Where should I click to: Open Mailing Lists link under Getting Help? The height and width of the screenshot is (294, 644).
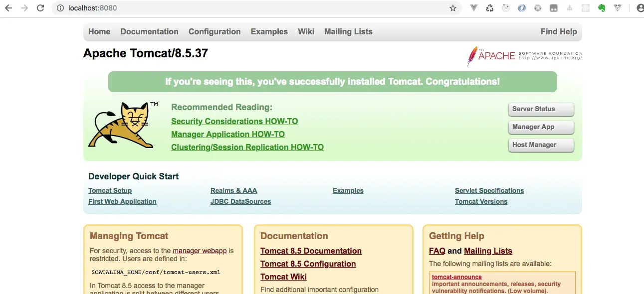488,251
